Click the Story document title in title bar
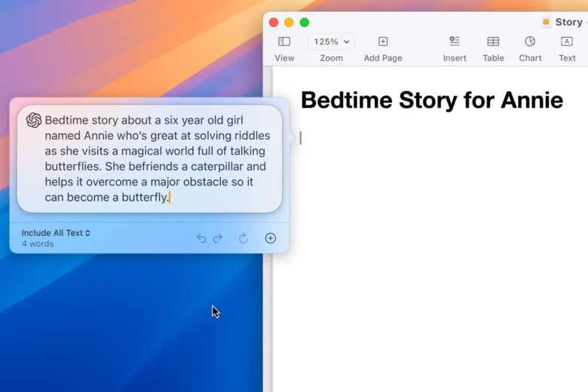Image resolution: width=588 pixels, height=392 pixels. pyautogui.click(x=568, y=22)
